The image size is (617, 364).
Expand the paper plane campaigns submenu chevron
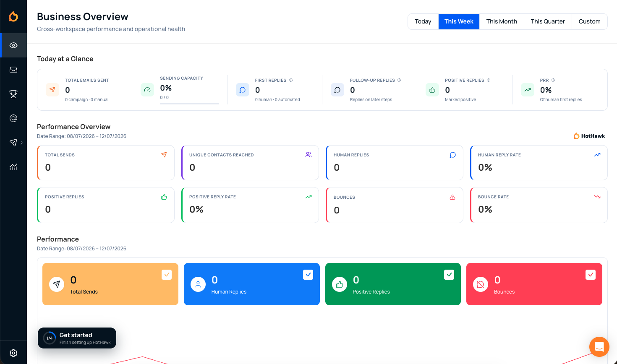pyautogui.click(x=22, y=143)
